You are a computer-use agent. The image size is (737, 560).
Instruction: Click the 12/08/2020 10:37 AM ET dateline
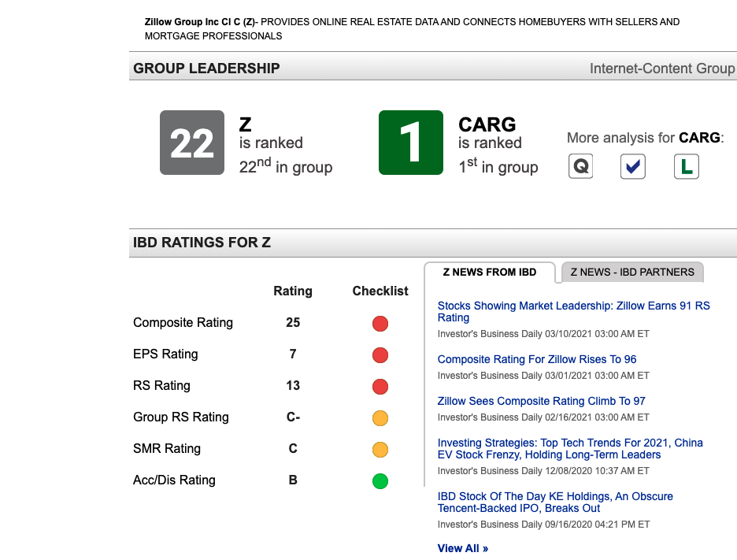click(597, 471)
